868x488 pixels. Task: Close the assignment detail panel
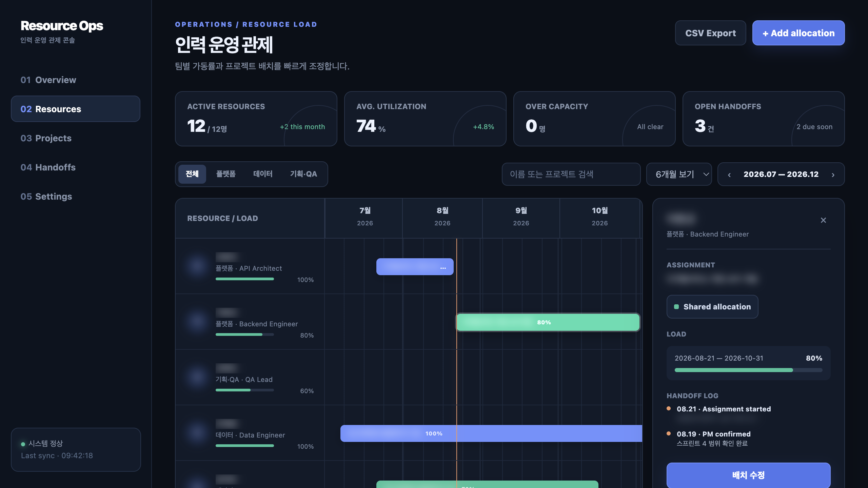pyautogui.click(x=823, y=220)
